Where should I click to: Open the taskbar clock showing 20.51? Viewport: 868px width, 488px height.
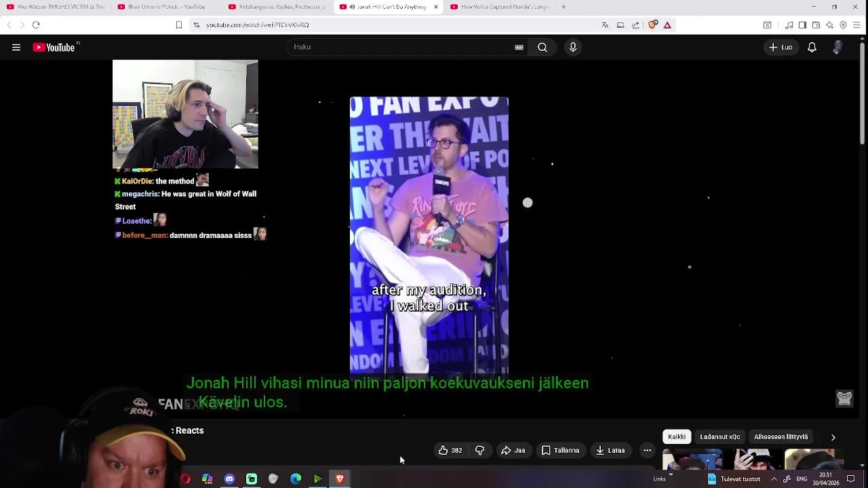click(826, 479)
